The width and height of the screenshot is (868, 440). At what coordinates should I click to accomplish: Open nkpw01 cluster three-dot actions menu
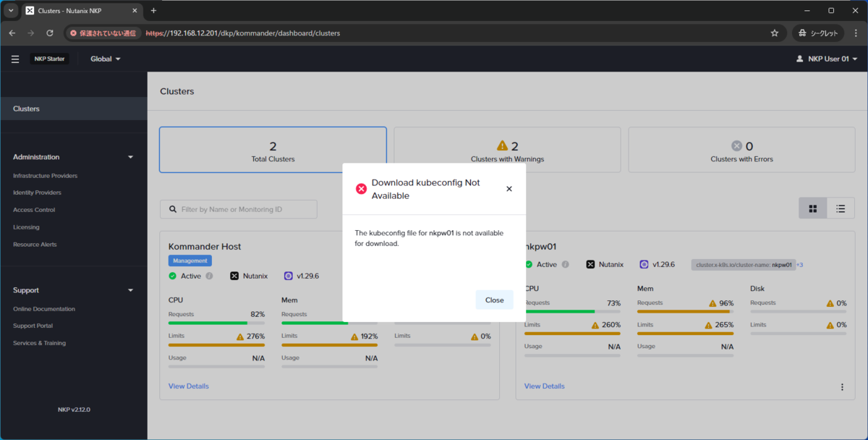(x=842, y=387)
